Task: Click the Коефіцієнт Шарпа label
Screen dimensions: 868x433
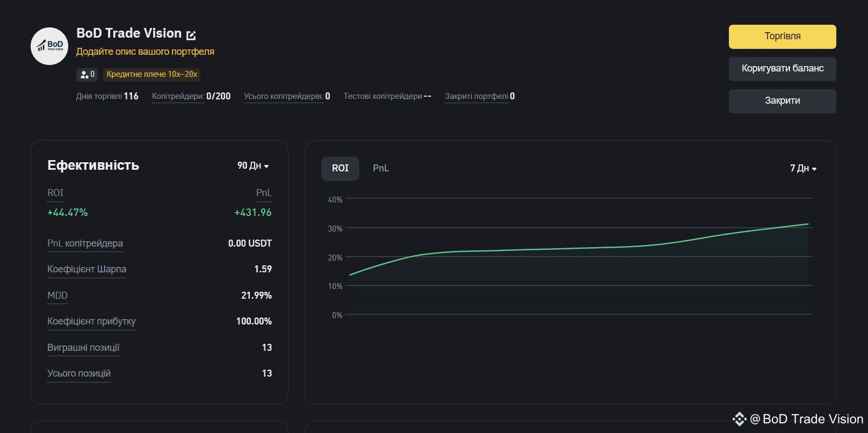Action: click(x=86, y=269)
